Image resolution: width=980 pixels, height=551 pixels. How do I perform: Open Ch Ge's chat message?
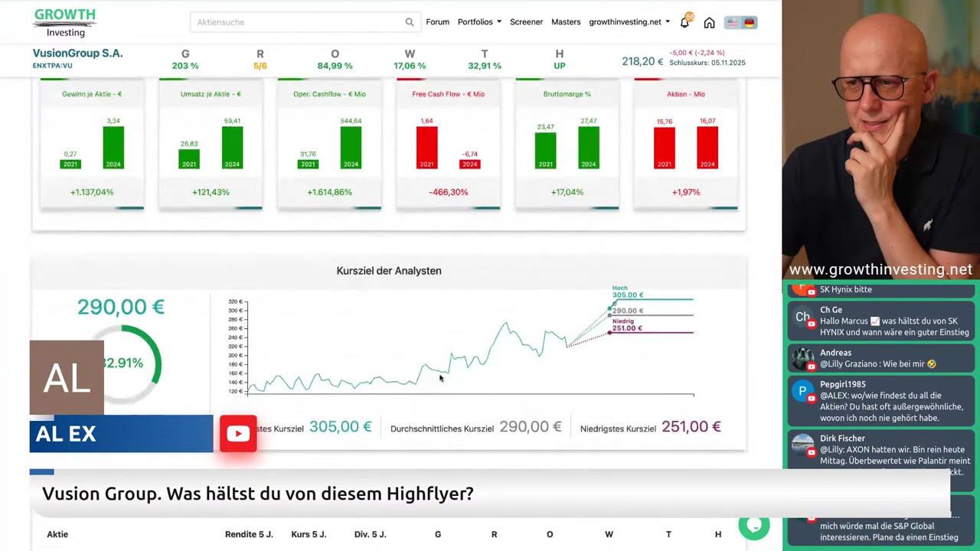click(x=880, y=321)
